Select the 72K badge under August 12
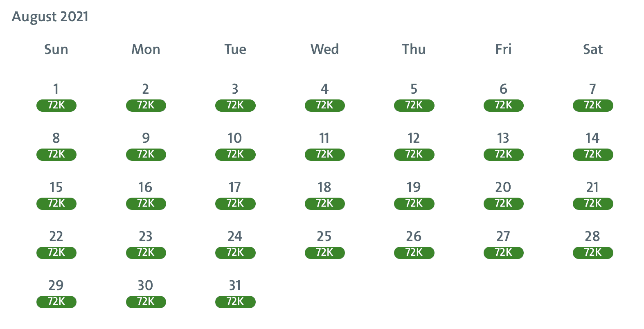 click(414, 155)
